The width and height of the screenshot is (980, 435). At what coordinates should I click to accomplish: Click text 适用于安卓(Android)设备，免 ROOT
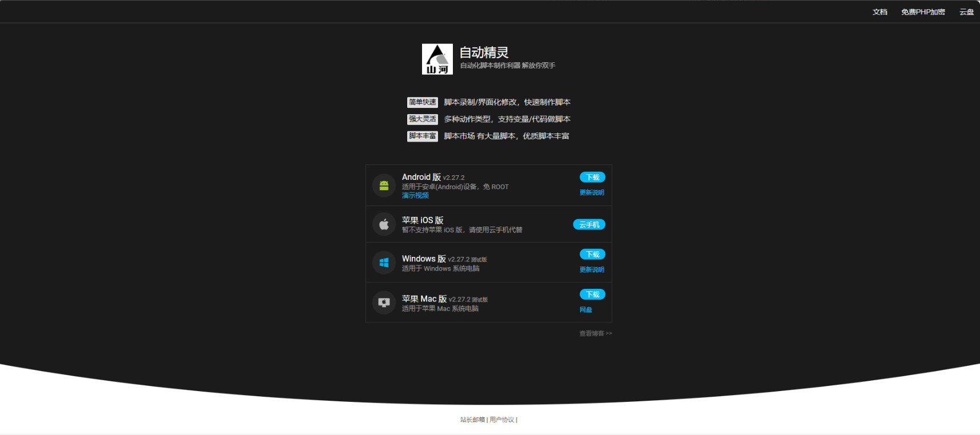pos(455,187)
